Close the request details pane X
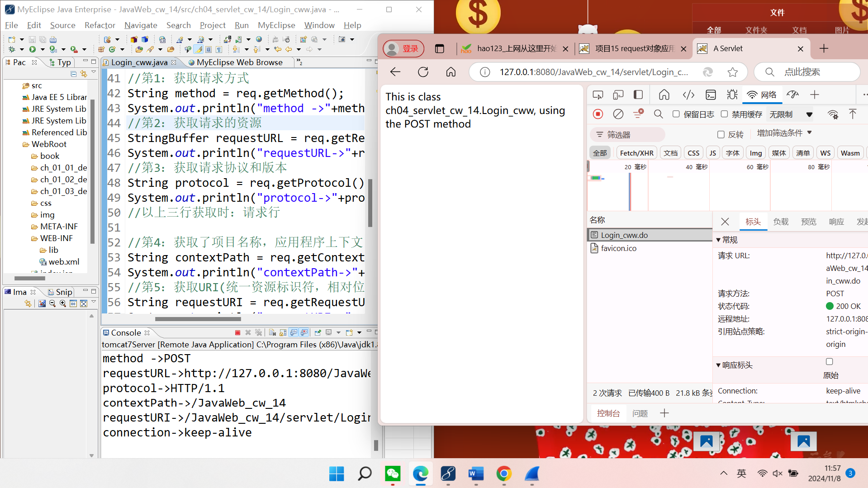The width and height of the screenshot is (868, 488). click(725, 222)
